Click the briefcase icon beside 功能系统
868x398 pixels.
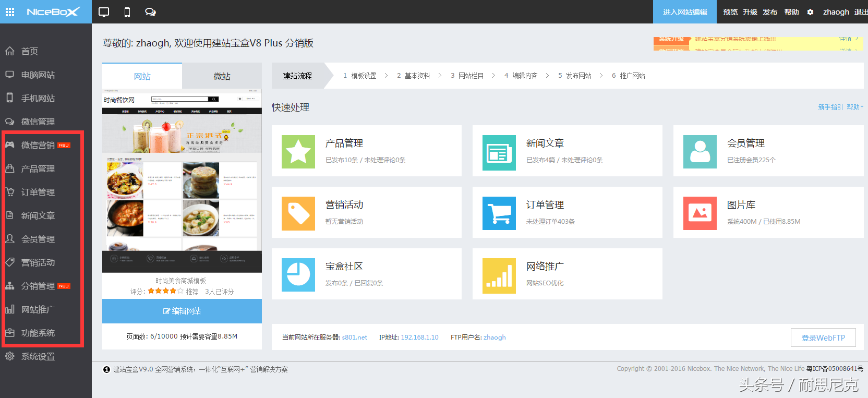point(10,332)
